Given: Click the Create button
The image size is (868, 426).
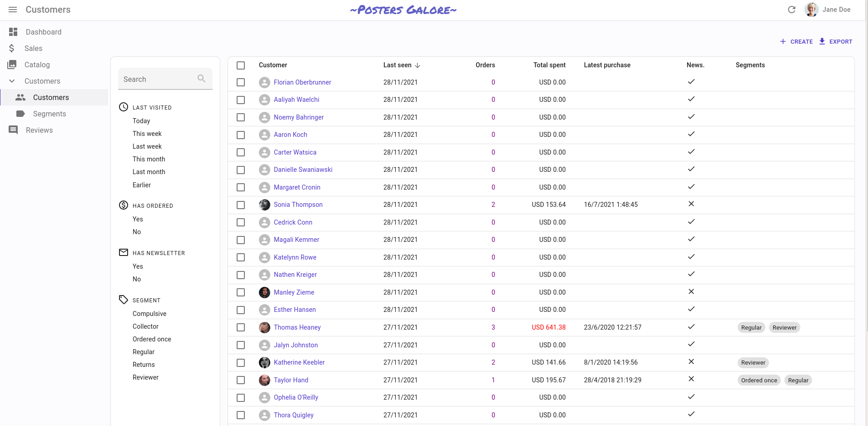Looking at the screenshot, I should point(796,41).
